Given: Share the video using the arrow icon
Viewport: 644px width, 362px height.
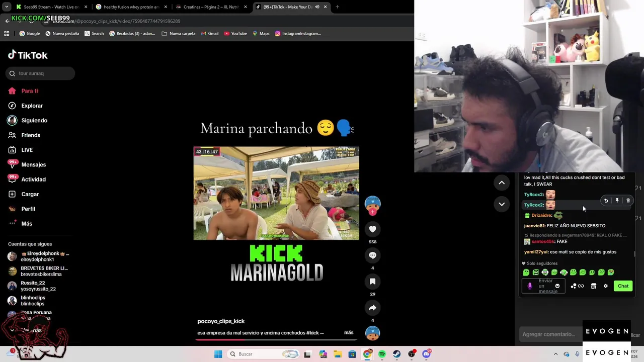Looking at the screenshot, I should coord(372,308).
